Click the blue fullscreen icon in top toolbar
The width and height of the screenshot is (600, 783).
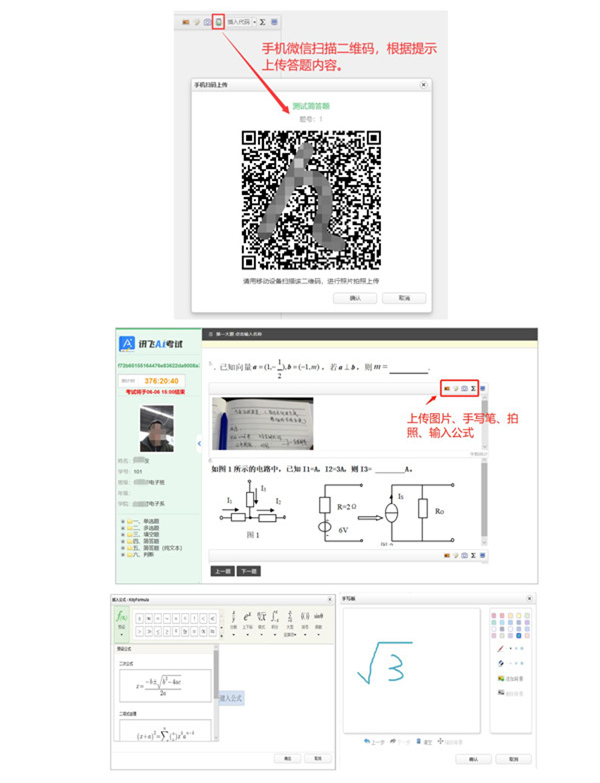274,22
